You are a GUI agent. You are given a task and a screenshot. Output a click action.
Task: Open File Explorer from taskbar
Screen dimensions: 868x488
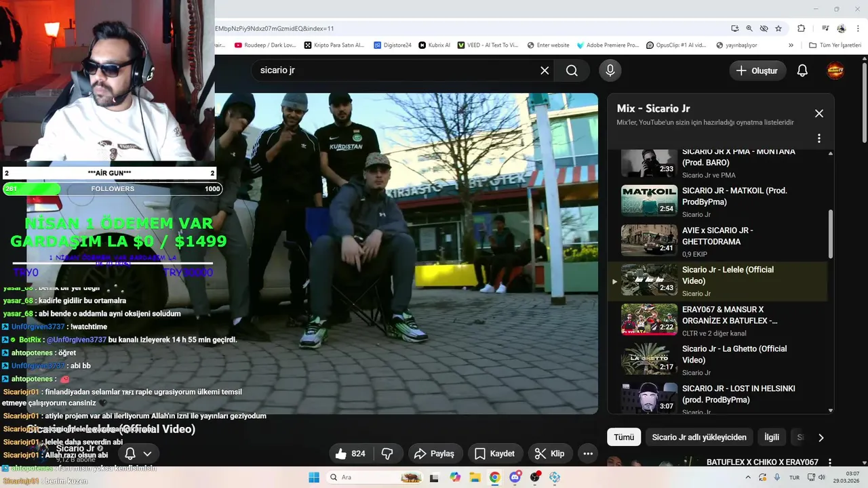pos(475,477)
